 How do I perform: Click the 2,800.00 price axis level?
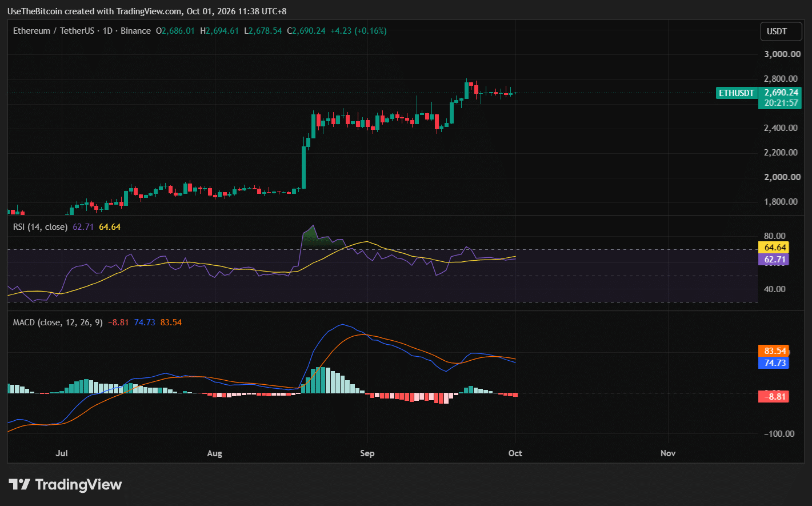pyautogui.click(x=781, y=79)
